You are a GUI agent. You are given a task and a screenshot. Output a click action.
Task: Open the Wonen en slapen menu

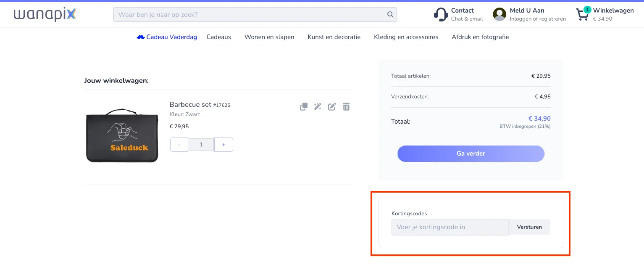(x=269, y=37)
